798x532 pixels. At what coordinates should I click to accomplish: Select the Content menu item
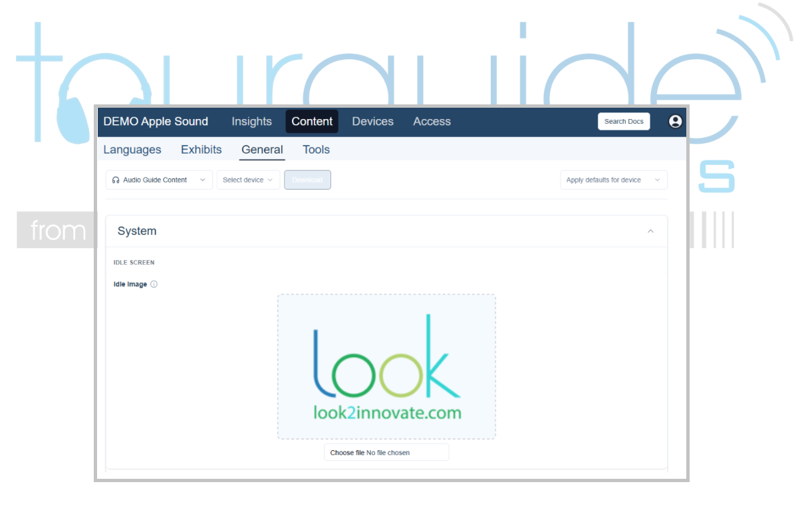click(x=312, y=122)
